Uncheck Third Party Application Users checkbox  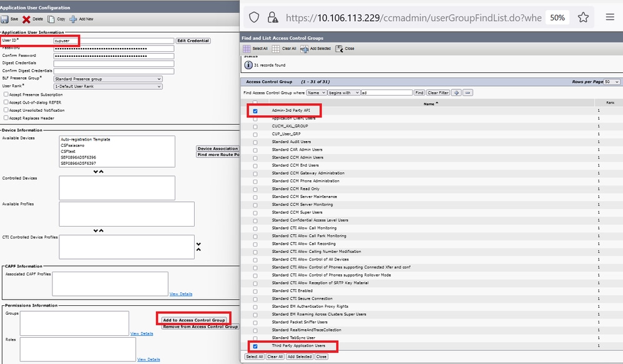point(255,347)
